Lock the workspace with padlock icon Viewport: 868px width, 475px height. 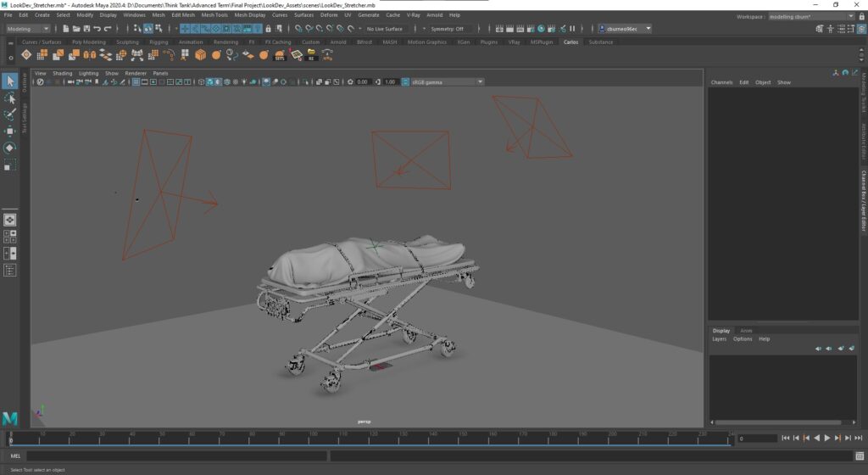click(x=861, y=17)
